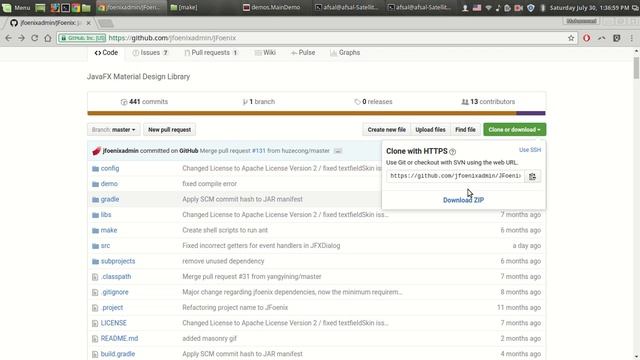640x360 pixels.
Task: Copy clone URL to clipboard
Action: pos(532,176)
